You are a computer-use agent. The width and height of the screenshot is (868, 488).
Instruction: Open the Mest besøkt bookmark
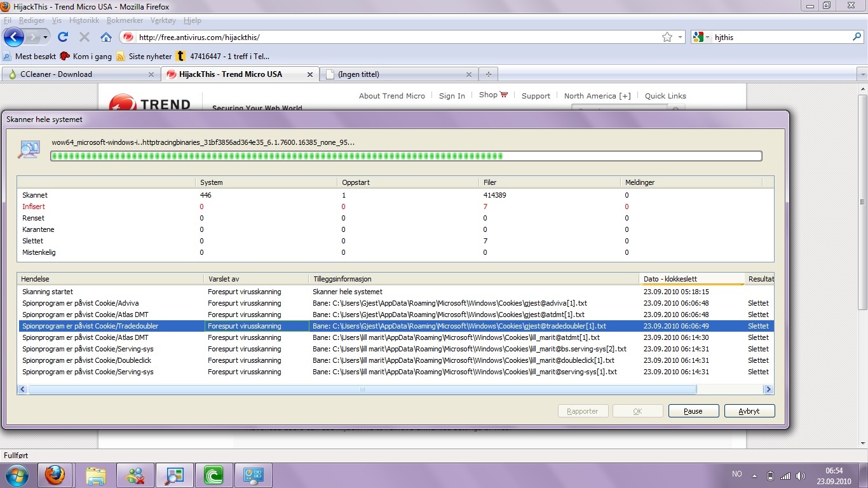pyautogui.click(x=30, y=56)
